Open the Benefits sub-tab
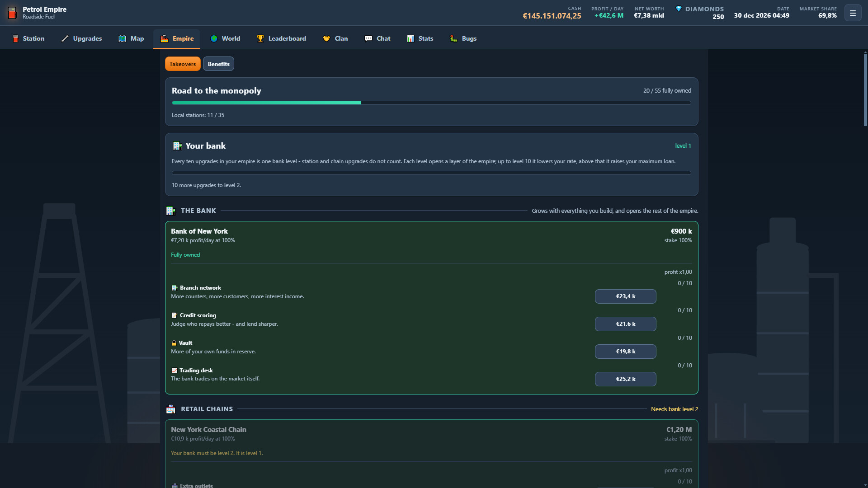Viewport: 868px width, 488px height. pos(218,64)
